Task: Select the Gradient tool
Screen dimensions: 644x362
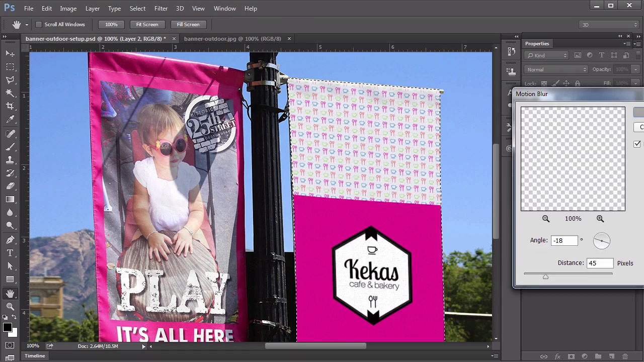Action: (x=10, y=200)
